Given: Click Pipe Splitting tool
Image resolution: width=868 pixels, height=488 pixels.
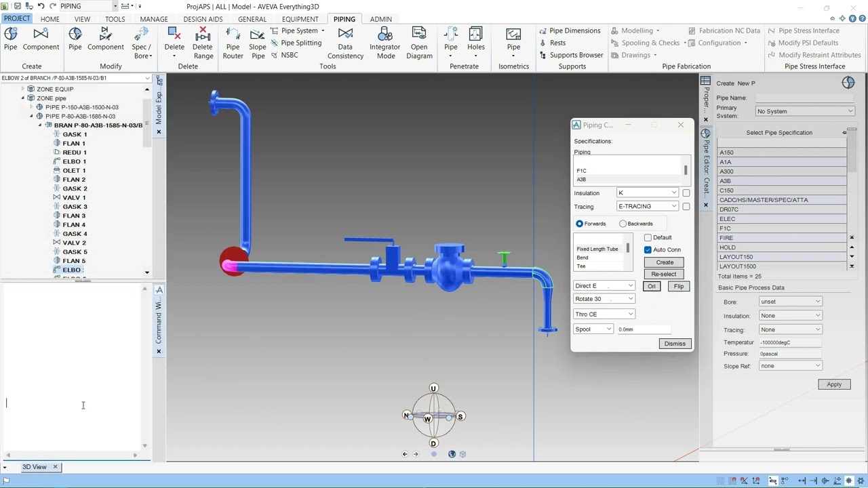Looking at the screenshot, I should pos(296,43).
